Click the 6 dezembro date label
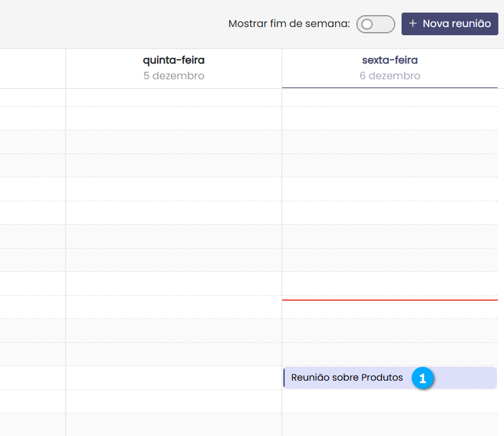The height and width of the screenshot is (436, 504). point(390,76)
